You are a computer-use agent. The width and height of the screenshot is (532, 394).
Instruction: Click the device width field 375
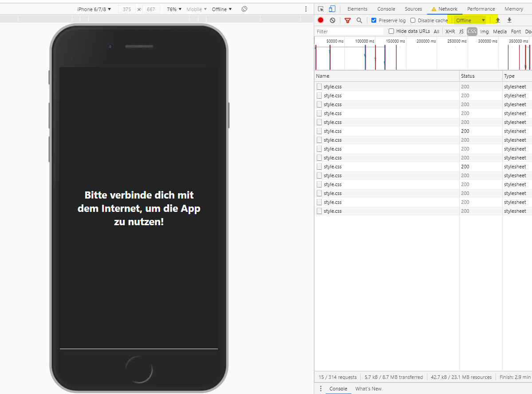tap(127, 9)
